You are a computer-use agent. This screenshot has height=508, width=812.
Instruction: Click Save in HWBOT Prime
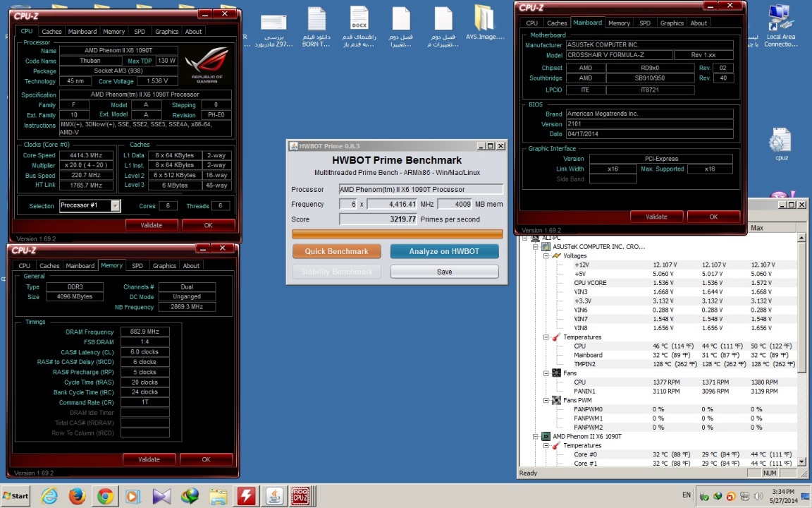pyautogui.click(x=444, y=272)
